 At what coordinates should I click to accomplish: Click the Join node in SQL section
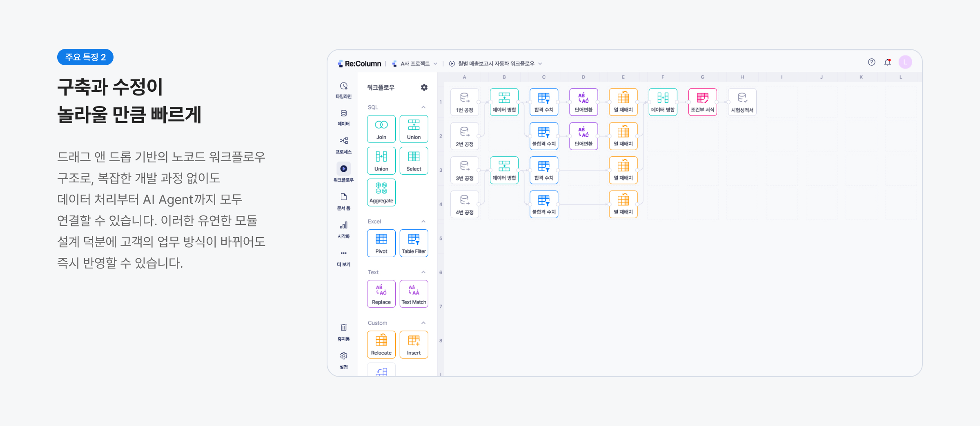[381, 129]
